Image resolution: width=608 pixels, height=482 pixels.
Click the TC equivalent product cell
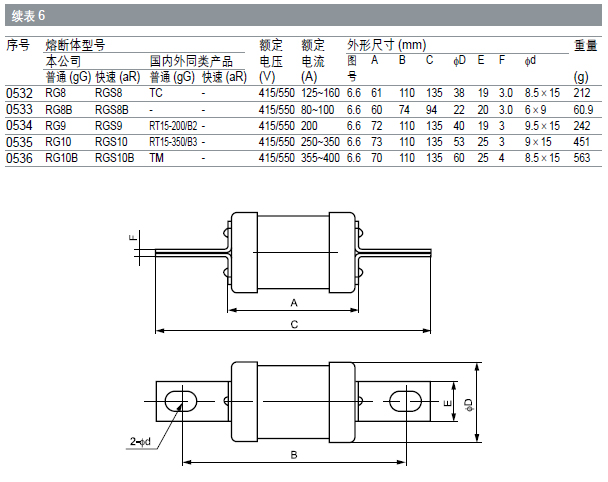[x=156, y=93]
